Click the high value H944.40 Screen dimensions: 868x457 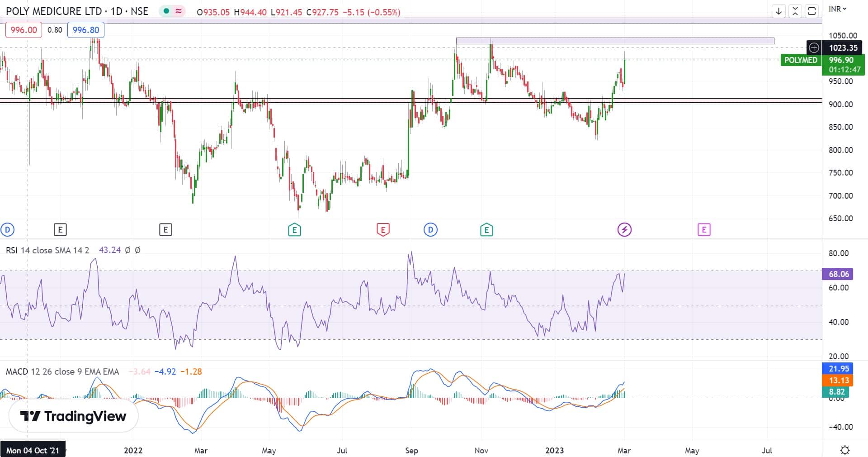250,12
